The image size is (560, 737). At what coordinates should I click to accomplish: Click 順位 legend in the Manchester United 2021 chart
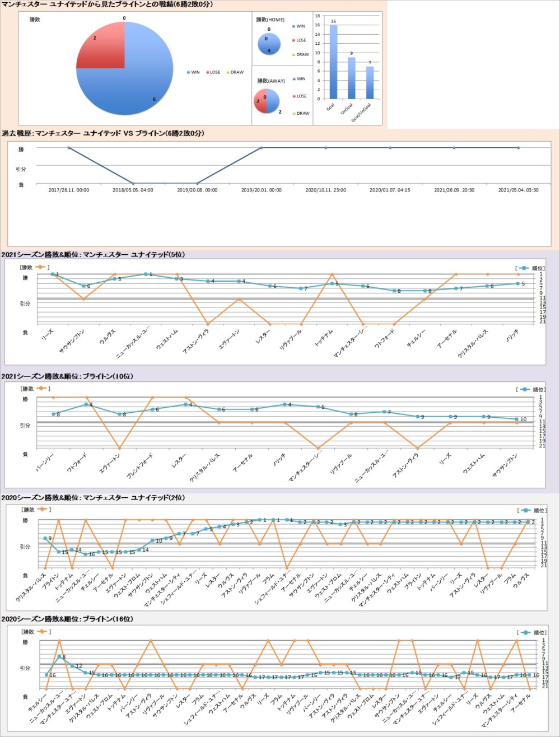[x=530, y=269]
